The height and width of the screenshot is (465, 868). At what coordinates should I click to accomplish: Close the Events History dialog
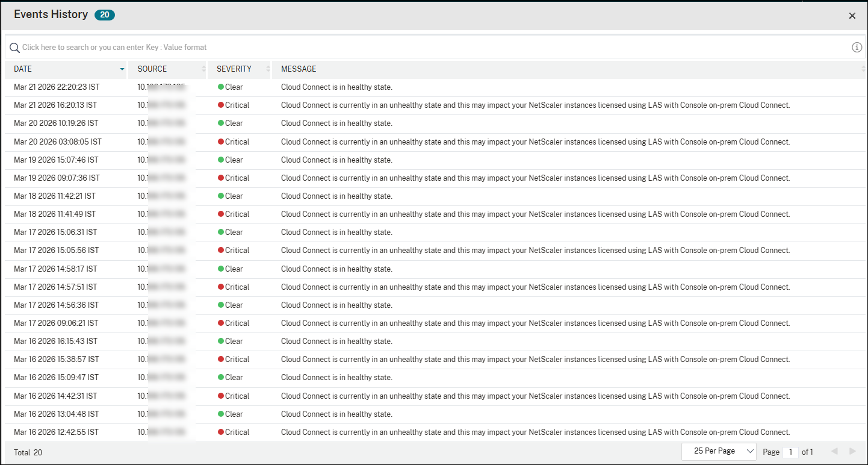[x=852, y=16]
